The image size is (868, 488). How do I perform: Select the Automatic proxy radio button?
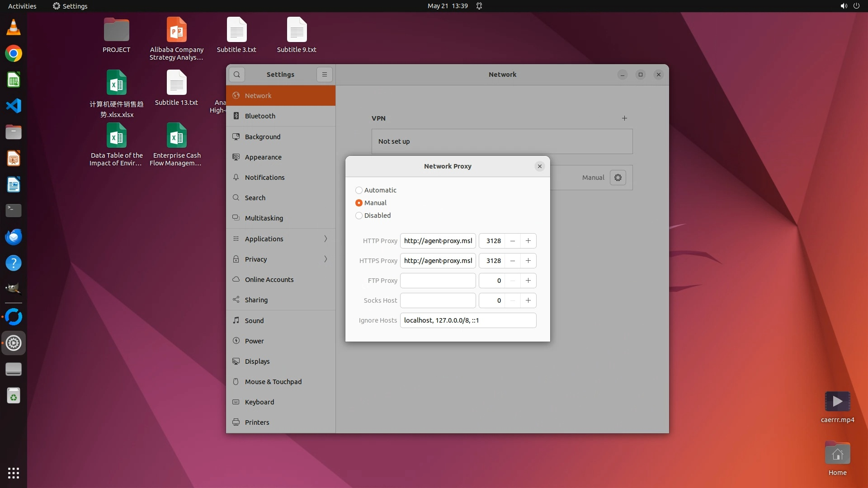(359, 190)
